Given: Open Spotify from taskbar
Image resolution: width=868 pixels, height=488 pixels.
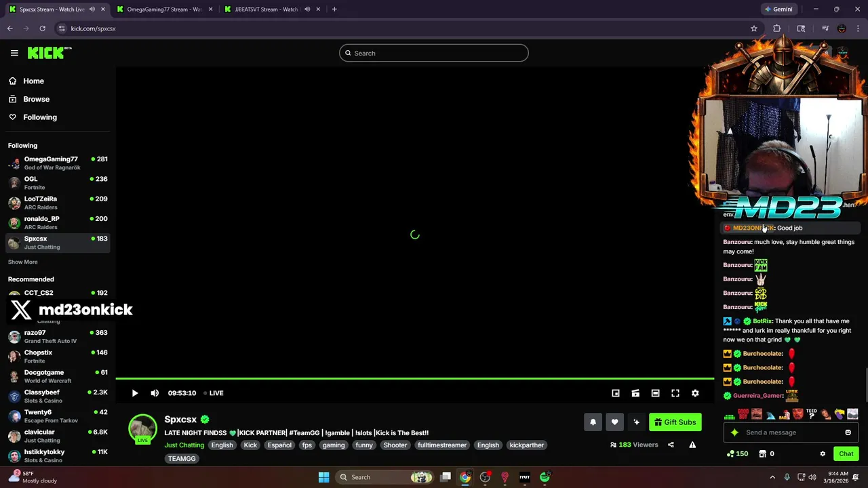Looking at the screenshot, I should (545, 477).
